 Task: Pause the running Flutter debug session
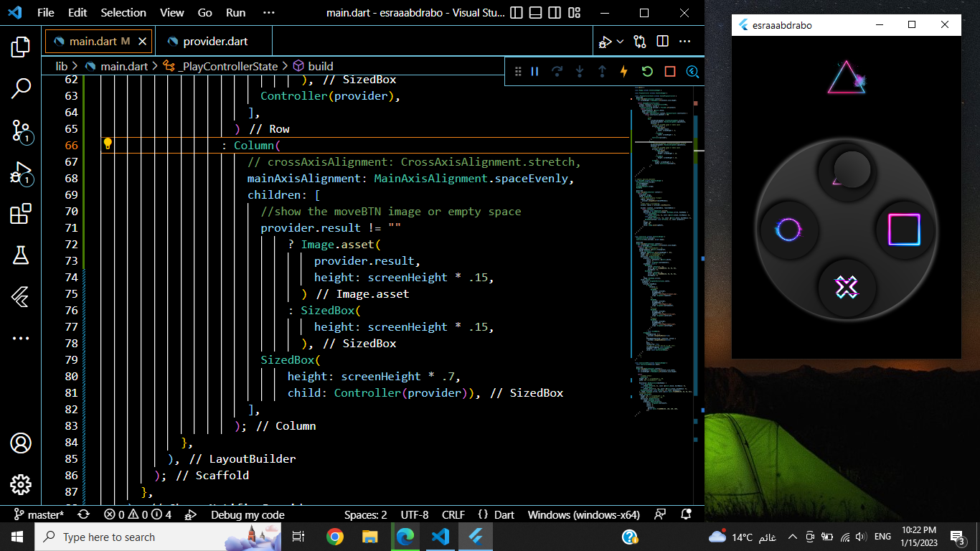click(534, 71)
